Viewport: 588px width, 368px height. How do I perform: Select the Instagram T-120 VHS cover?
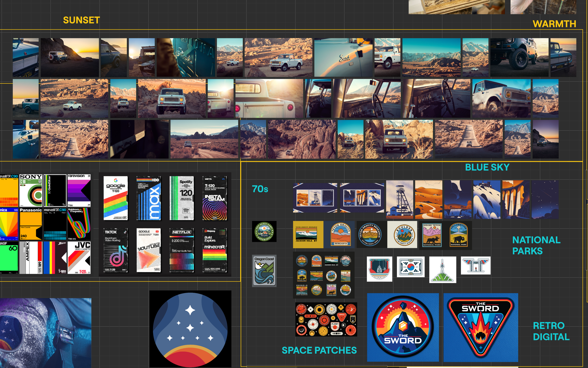pyautogui.click(x=215, y=198)
